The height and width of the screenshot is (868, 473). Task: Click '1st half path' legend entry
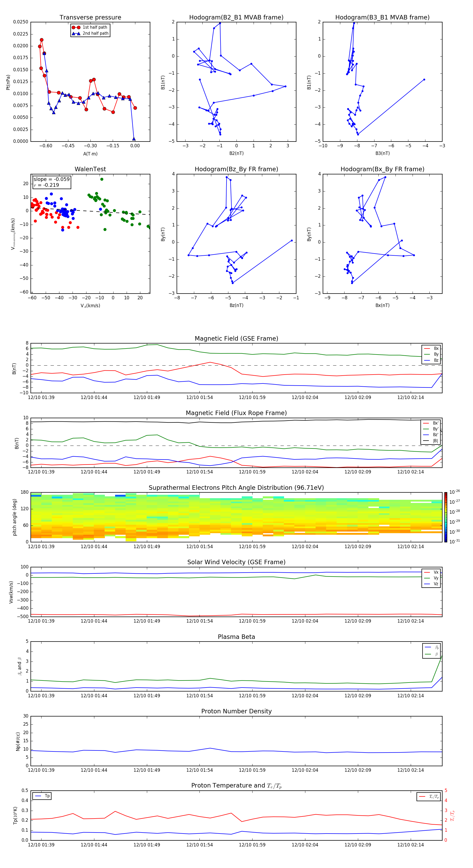(x=90, y=27)
